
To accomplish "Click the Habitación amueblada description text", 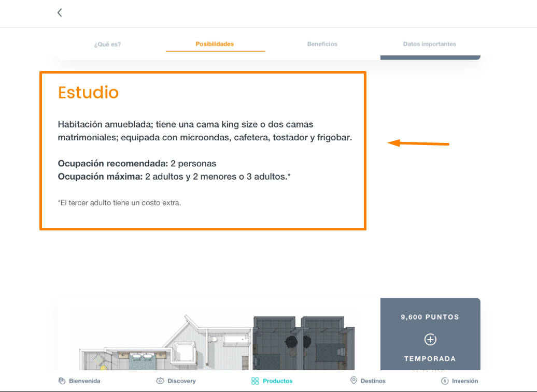I will (205, 130).
